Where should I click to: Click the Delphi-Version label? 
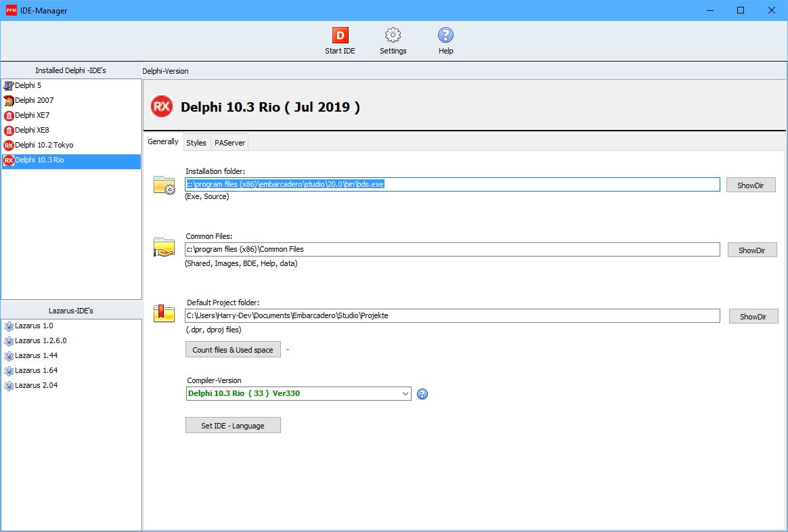165,71
